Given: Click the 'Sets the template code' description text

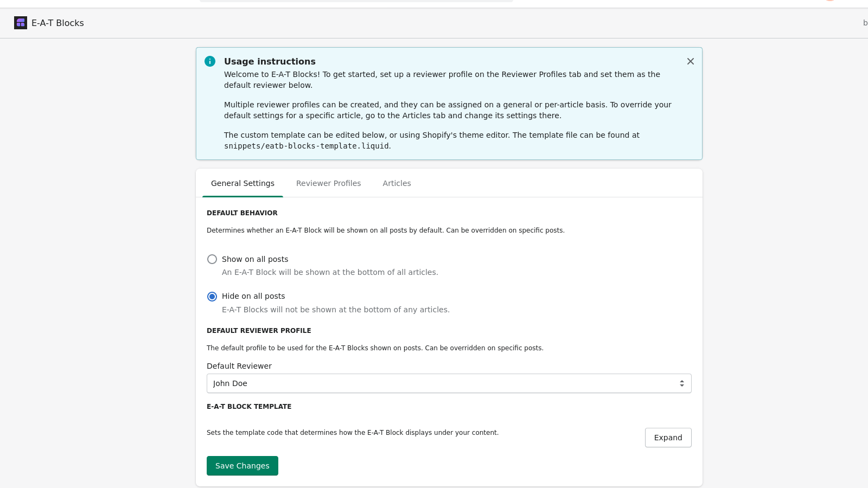Looking at the screenshot, I should point(353,433).
